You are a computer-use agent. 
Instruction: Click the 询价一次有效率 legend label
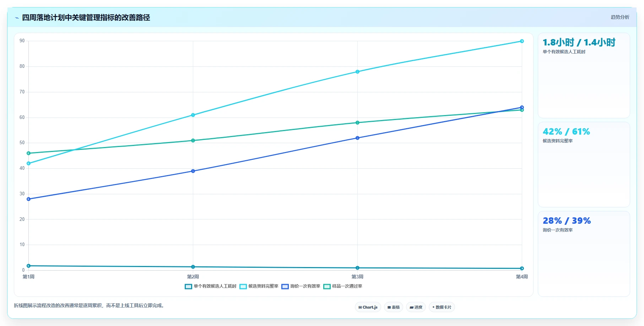tap(305, 286)
